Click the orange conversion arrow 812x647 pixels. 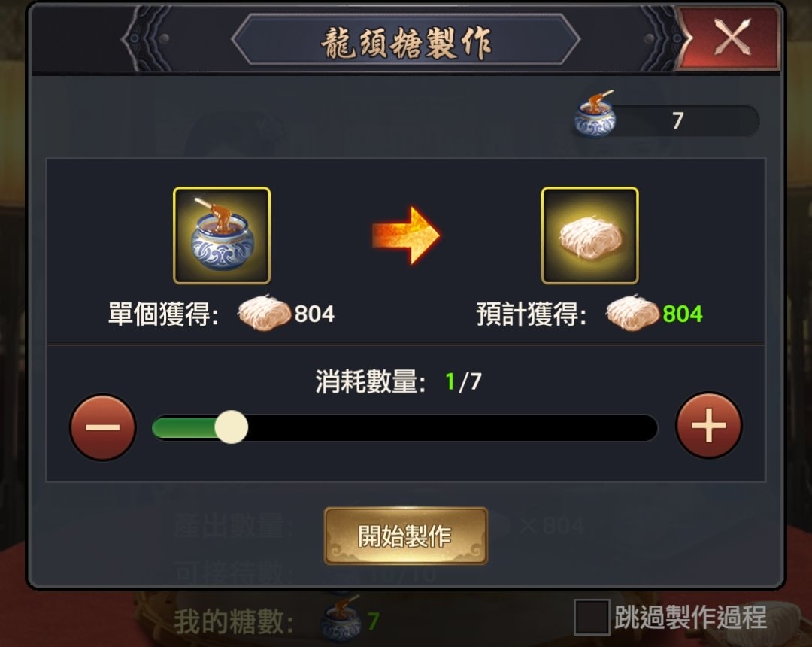[406, 235]
